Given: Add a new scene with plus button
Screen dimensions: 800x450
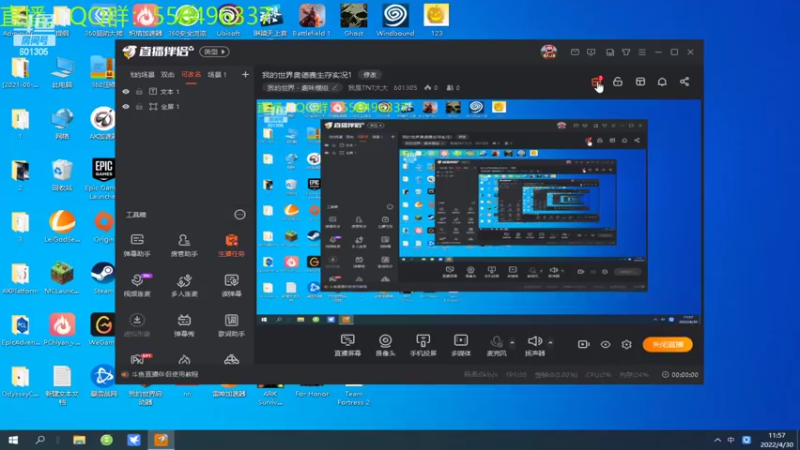Looking at the screenshot, I should (x=245, y=74).
